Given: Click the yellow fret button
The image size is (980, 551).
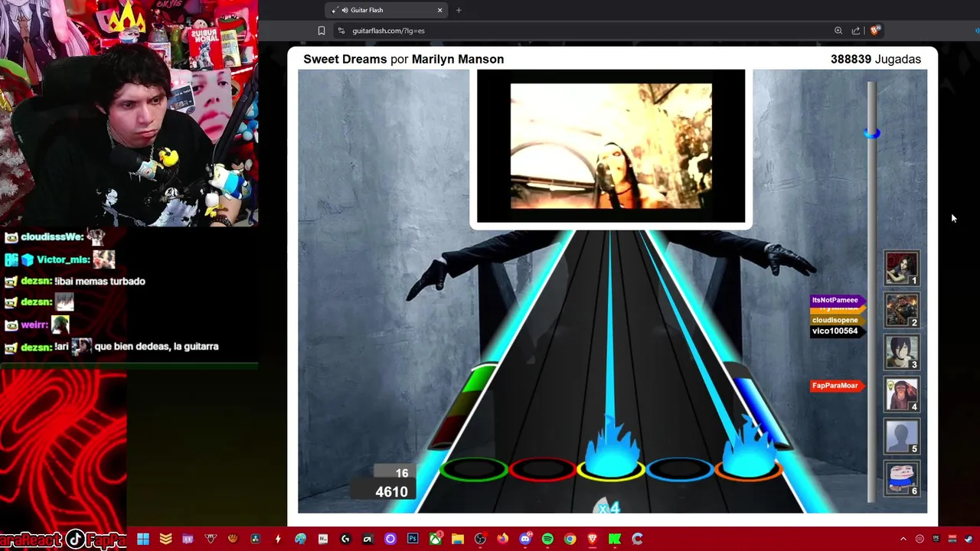Looking at the screenshot, I should click(611, 469).
